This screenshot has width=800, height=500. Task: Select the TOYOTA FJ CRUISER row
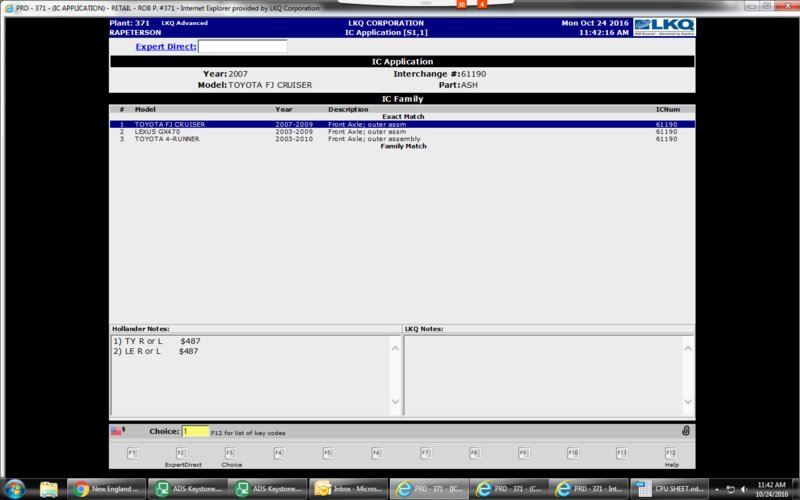pyautogui.click(x=402, y=124)
